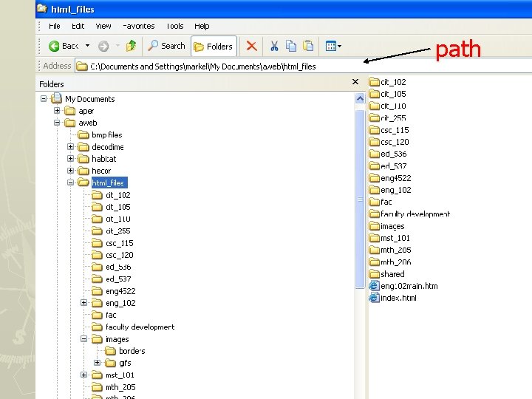Click the folder tree scrollbar thumb
The height and width of the screenshot is (399, 532).
[360, 199]
